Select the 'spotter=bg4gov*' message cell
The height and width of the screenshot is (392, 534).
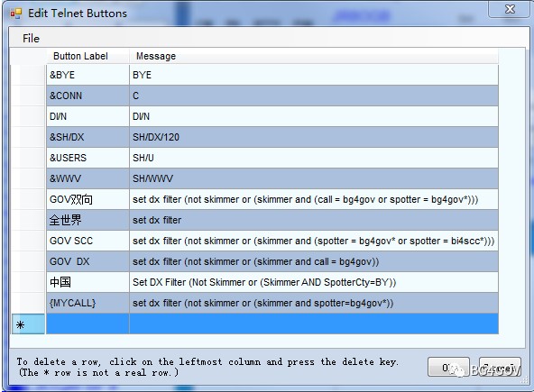314,303
